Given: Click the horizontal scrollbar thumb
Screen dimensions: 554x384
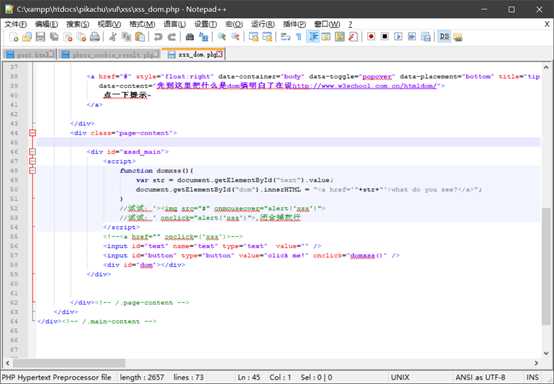Looking at the screenshot, I should tap(69, 363).
